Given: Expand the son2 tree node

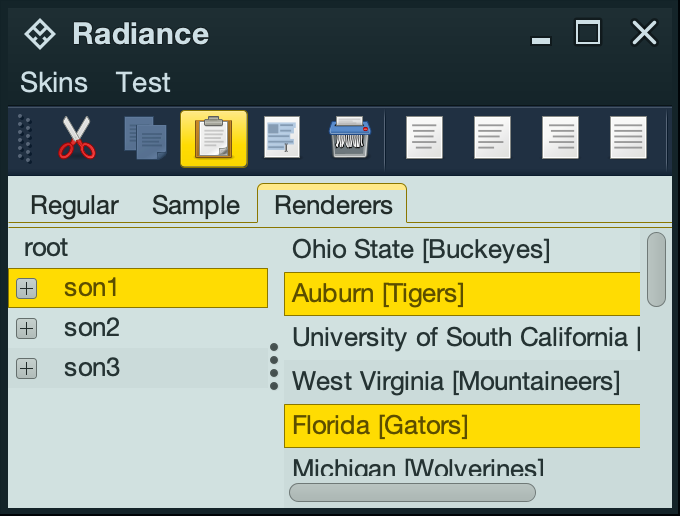Looking at the screenshot, I should pyautogui.click(x=27, y=328).
